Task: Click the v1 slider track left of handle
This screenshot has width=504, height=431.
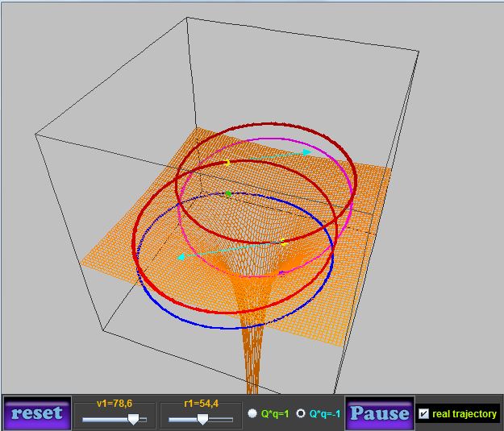Action: 103,419
